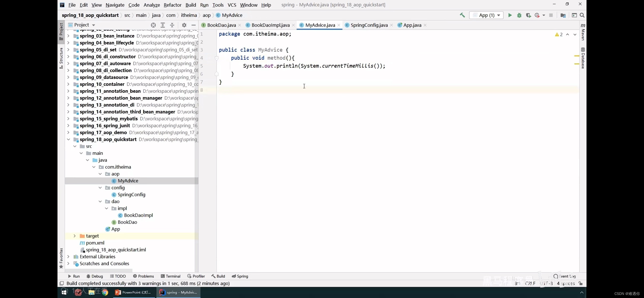The image size is (644, 298).
Task: Open the Favorites side tool window
Action: pos(61,258)
